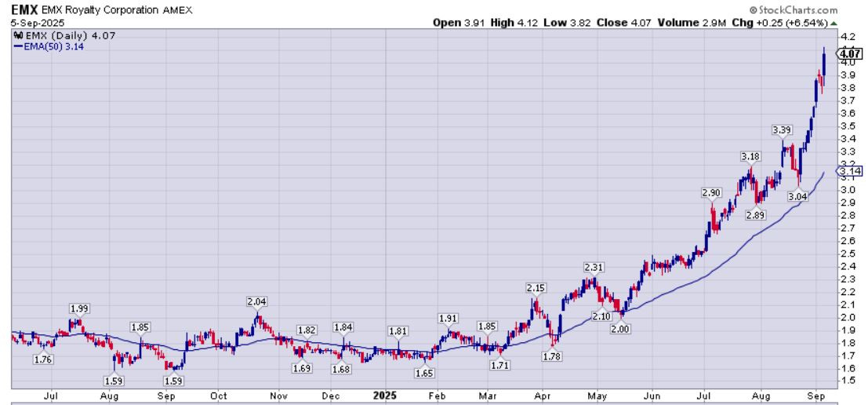Click the Jun label on time axis
868x405 pixels.
(652, 396)
